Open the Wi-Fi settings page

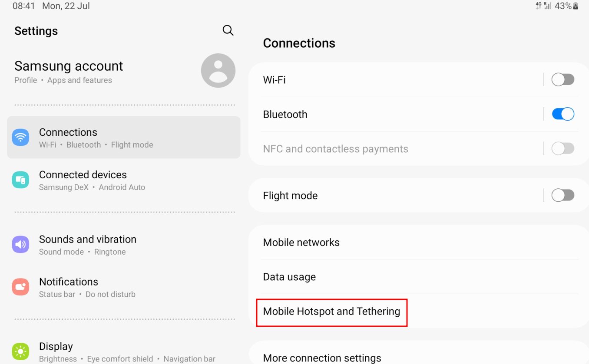(x=275, y=80)
